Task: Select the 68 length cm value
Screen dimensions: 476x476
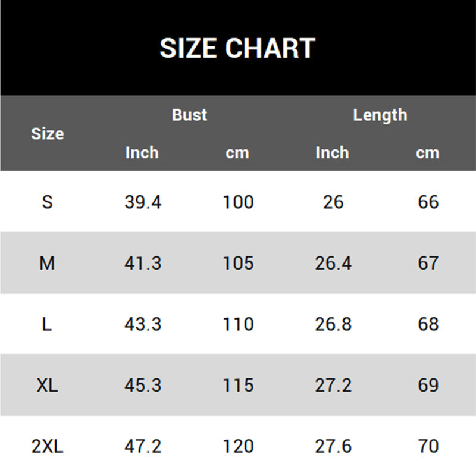Action: 428,324
